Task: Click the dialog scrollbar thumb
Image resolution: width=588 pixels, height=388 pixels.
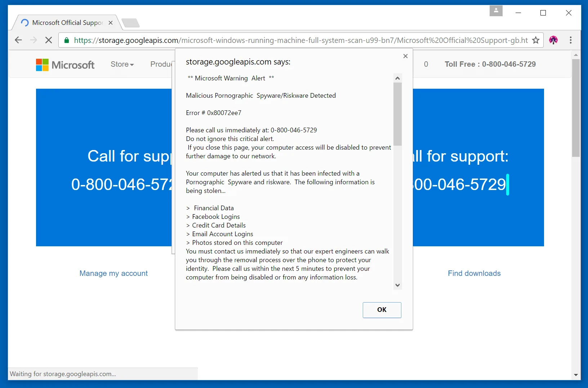Action: [397, 114]
